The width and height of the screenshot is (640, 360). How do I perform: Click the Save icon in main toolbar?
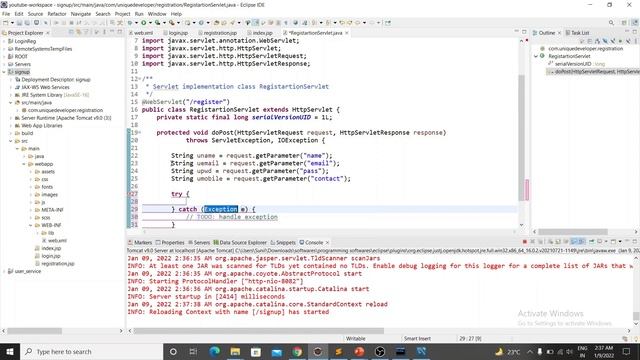tap(20, 23)
